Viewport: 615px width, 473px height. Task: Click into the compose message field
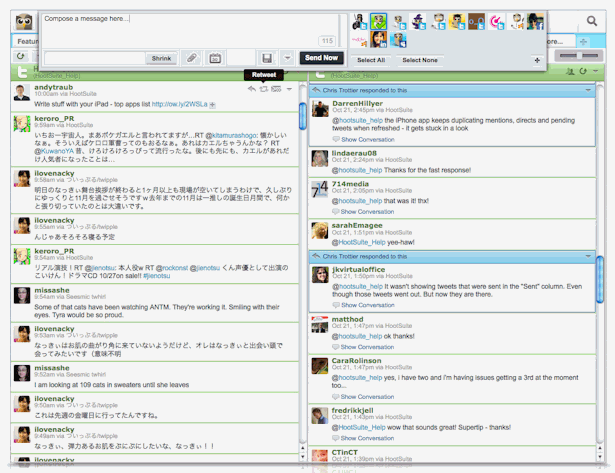point(190,31)
